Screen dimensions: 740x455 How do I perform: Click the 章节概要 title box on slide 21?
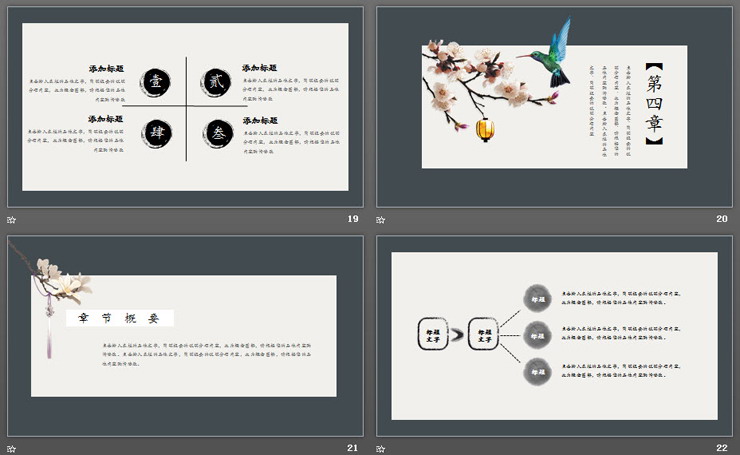point(120,318)
